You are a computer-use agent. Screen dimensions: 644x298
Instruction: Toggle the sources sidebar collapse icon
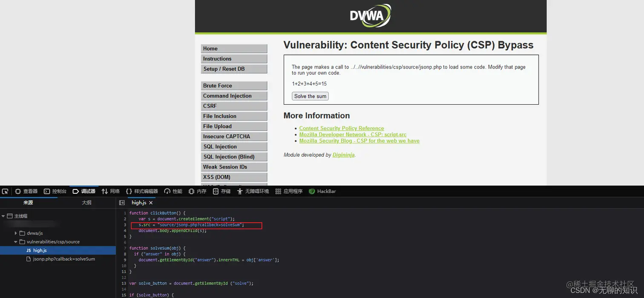(x=122, y=203)
